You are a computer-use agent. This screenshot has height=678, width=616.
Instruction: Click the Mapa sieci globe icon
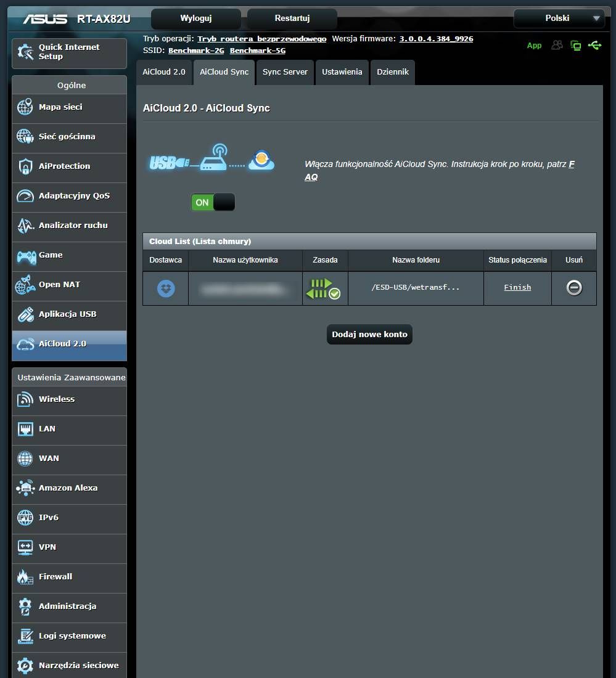tap(25, 107)
